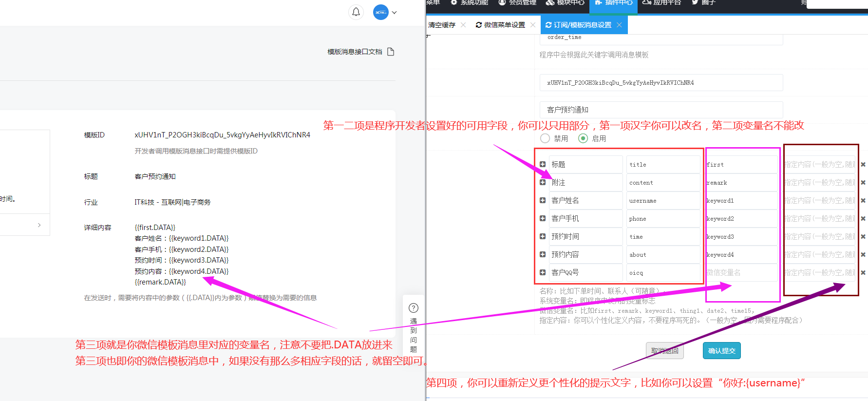
Task: Click the plus icon beside 客户手机 row
Action: [x=543, y=219]
